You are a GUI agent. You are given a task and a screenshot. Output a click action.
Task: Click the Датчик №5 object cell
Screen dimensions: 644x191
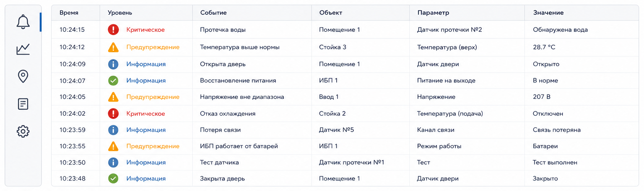pyautogui.click(x=337, y=130)
